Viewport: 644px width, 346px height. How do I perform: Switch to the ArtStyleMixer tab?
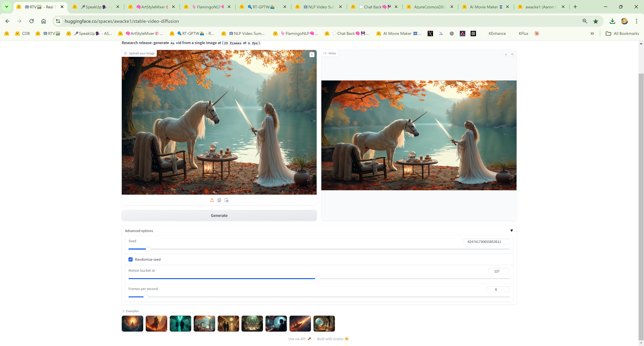(x=152, y=7)
